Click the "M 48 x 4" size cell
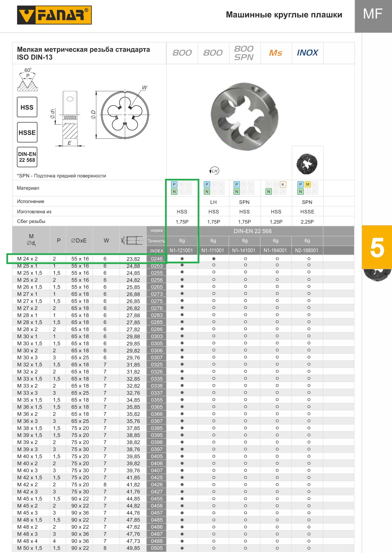Viewport: 392px width, 553px height. (x=27, y=541)
